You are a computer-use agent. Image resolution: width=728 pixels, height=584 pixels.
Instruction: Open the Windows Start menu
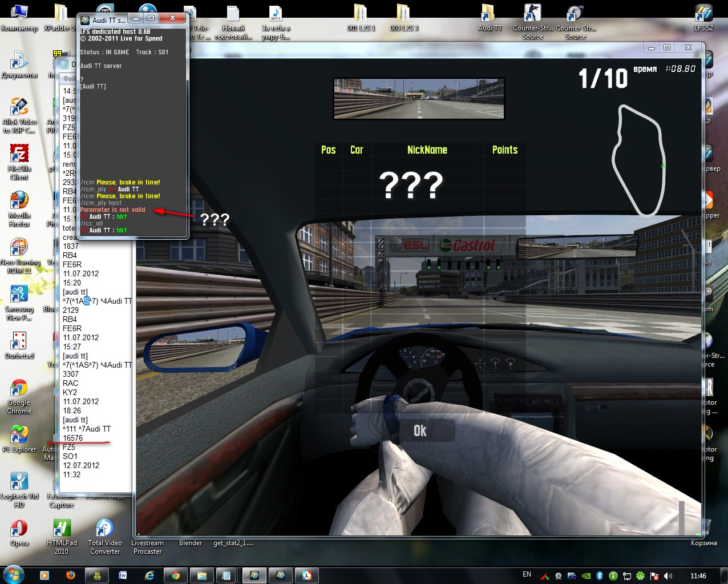(x=13, y=575)
